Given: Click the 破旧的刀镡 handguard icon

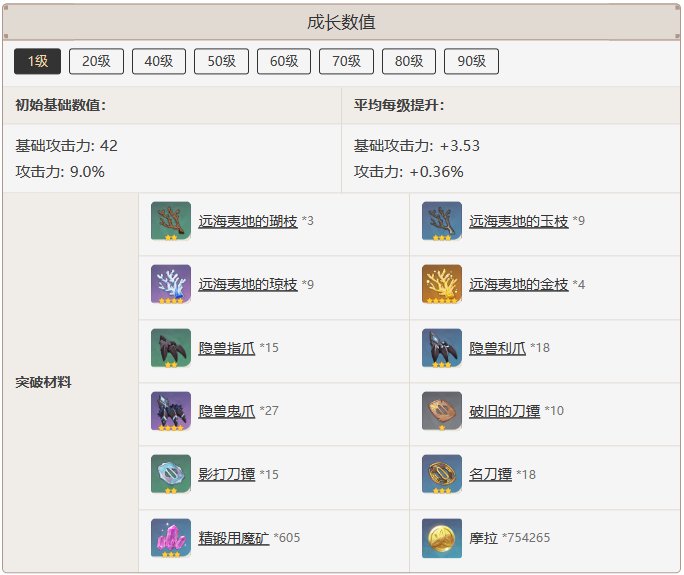Looking at the screenshot, I should (x=442, y=411).
